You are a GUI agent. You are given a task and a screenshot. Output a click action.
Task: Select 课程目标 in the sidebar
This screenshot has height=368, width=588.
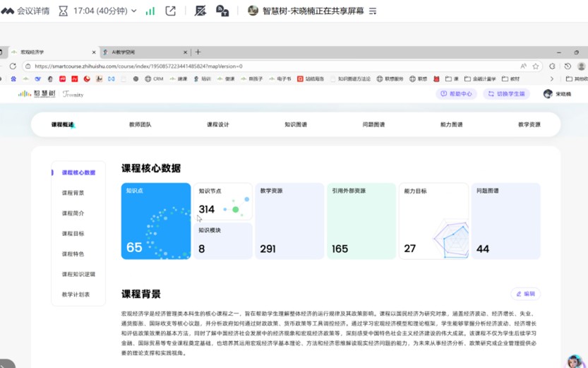(x=73, y=234)
